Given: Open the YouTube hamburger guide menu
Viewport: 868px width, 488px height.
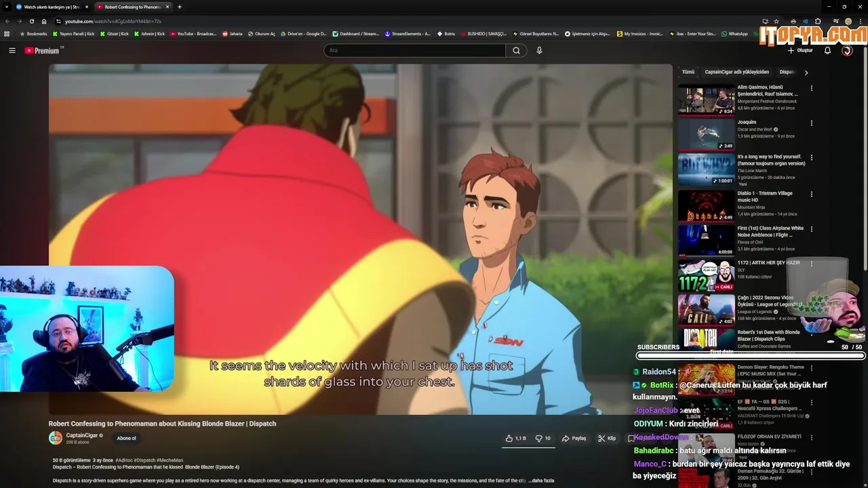Looking at the screenshot, I should 12,50.
